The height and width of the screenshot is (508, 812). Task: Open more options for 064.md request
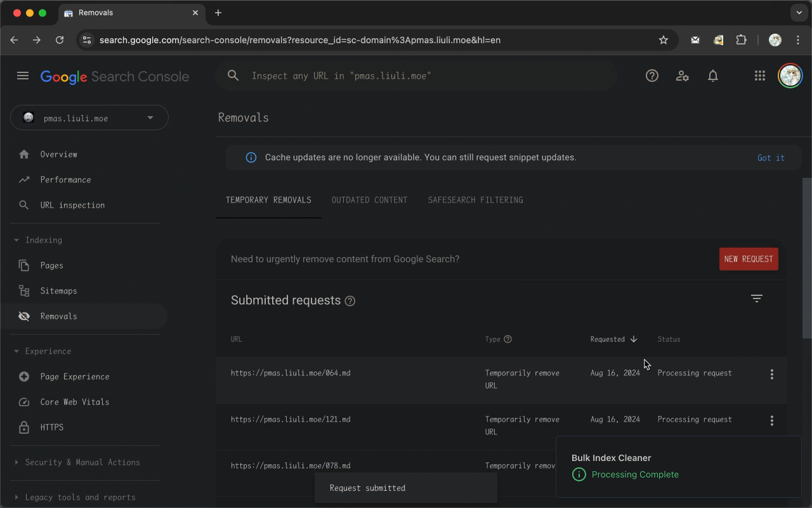pos(772,375)
